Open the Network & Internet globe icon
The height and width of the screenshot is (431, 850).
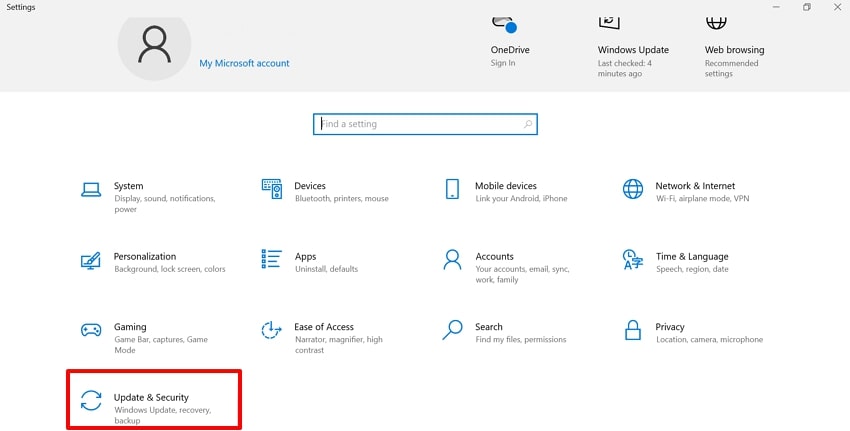633,189
